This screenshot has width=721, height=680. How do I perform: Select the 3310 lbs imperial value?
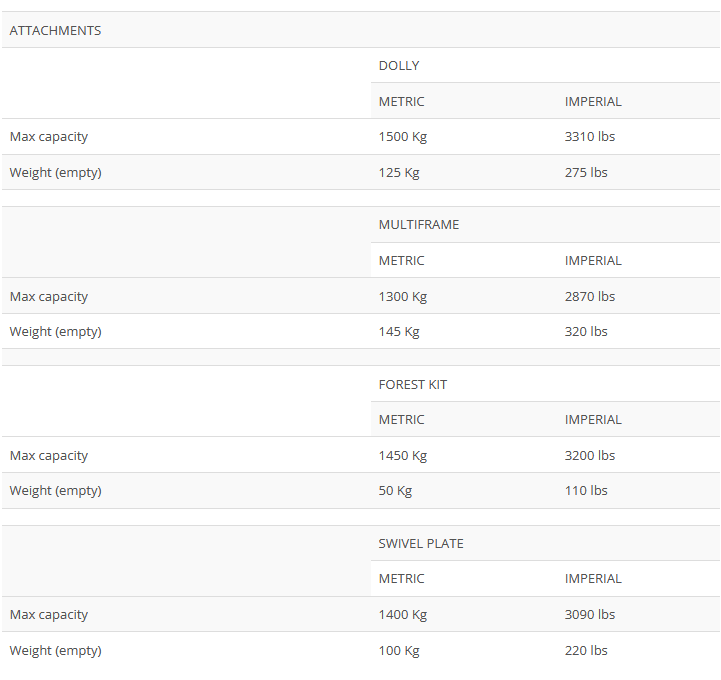click(x=590, y=136)
